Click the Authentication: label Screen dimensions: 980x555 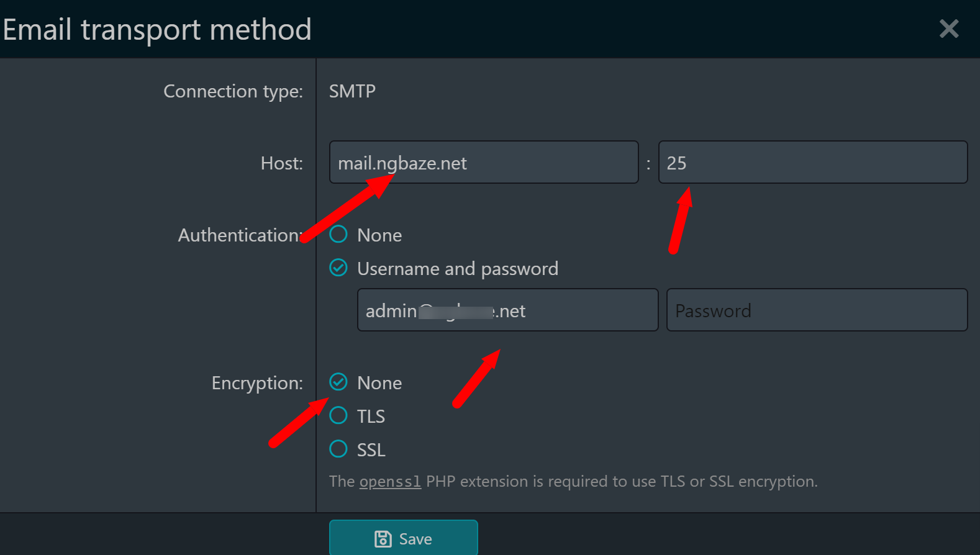pyautogui.click(x=239, y=235)
